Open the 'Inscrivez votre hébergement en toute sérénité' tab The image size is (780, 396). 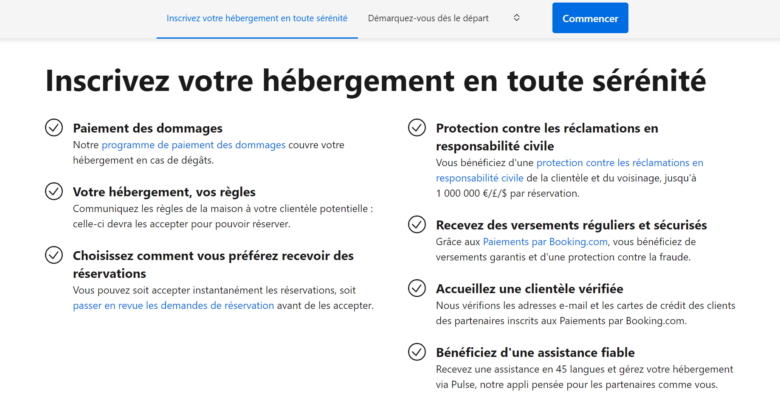tap(257, 18)
